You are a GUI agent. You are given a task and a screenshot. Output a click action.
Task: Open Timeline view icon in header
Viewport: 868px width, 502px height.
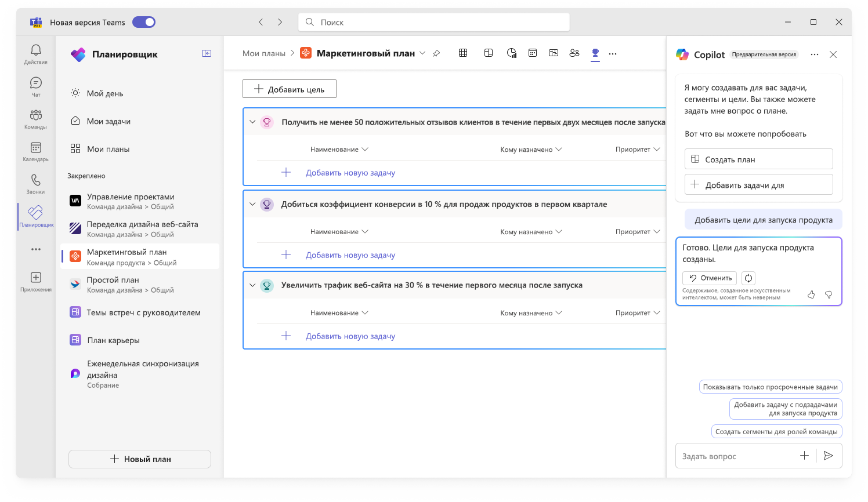[554, 53]
